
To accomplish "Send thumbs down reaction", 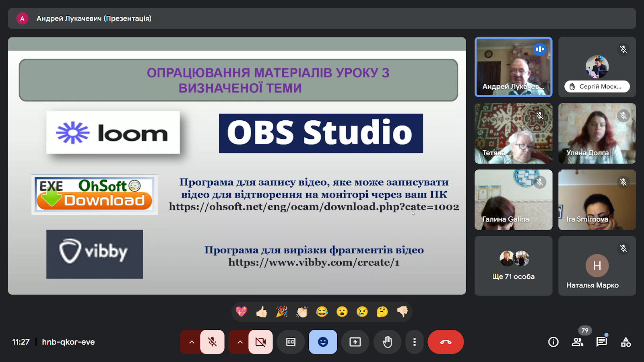I will 402,312.
